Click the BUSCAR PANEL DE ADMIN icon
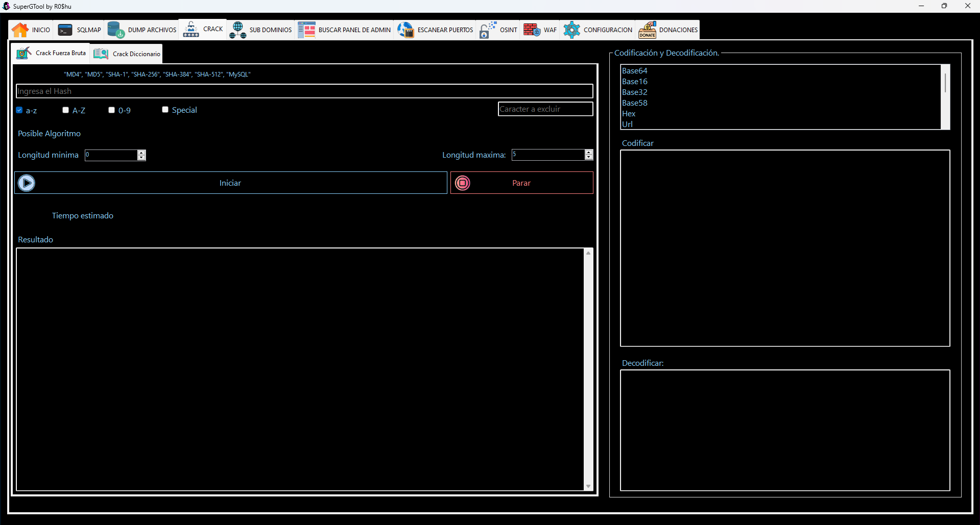980x525 pixels. click(306, 30)
